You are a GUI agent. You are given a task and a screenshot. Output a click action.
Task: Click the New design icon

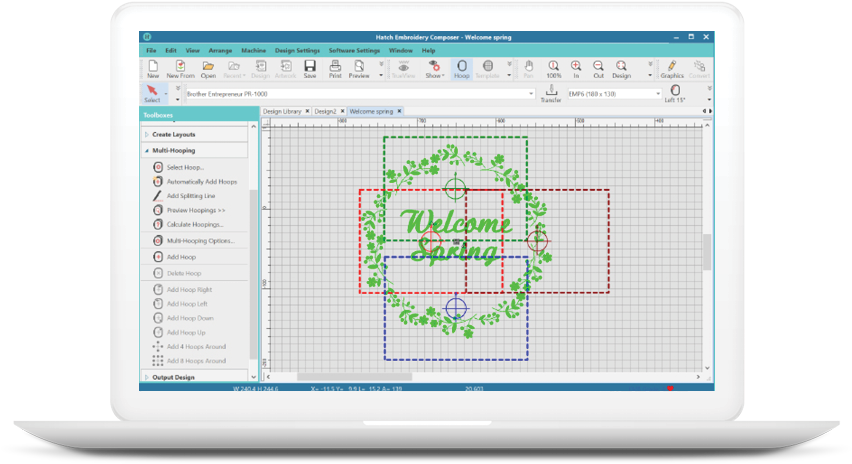[153, 68]
